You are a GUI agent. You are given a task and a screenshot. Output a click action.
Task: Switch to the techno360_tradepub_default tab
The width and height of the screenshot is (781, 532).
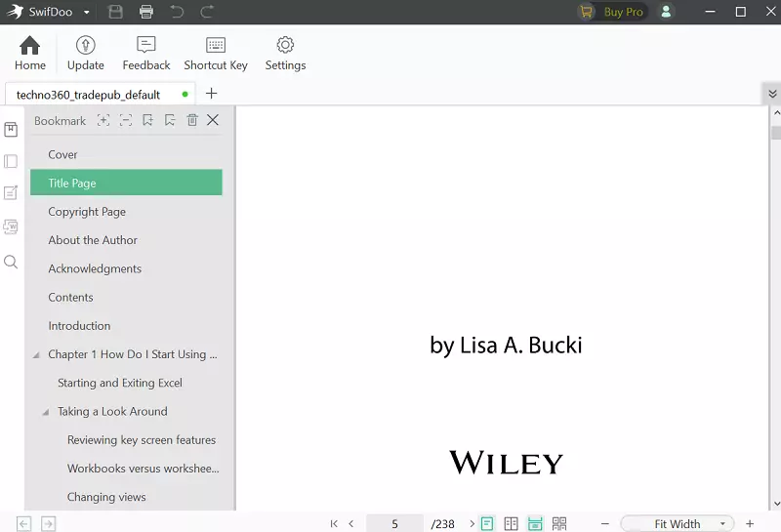point(88,95)
